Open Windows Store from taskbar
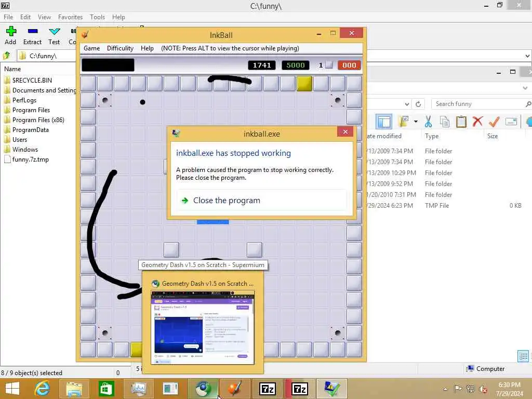Viewport: 532px width, 399px height. point(106,389)
